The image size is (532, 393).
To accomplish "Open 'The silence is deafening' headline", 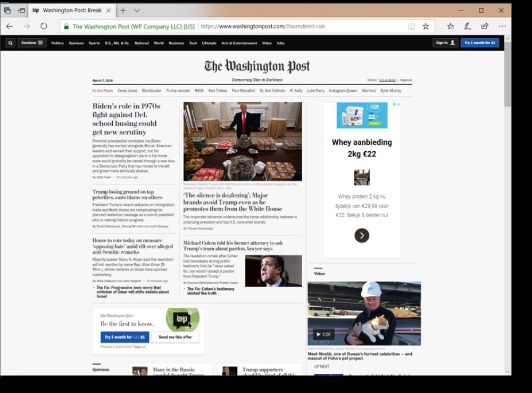I will 233,202.
